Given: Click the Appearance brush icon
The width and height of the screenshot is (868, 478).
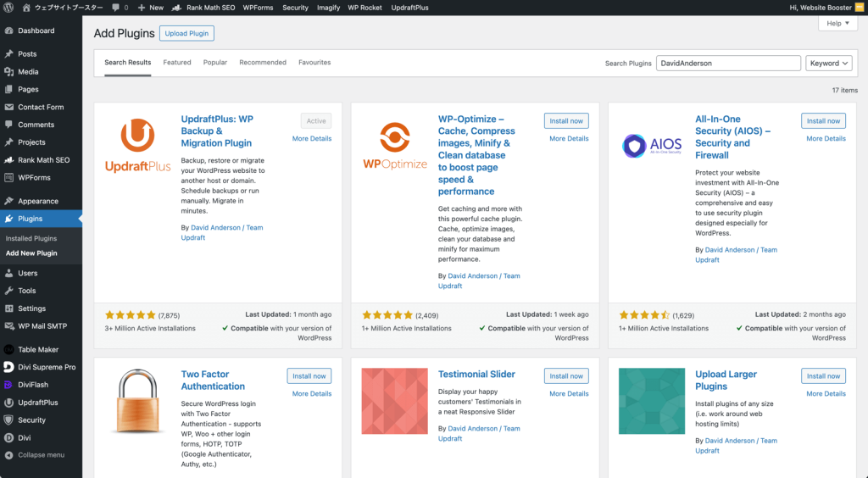Looking at the screenshot, I should [x=8, y=202].
